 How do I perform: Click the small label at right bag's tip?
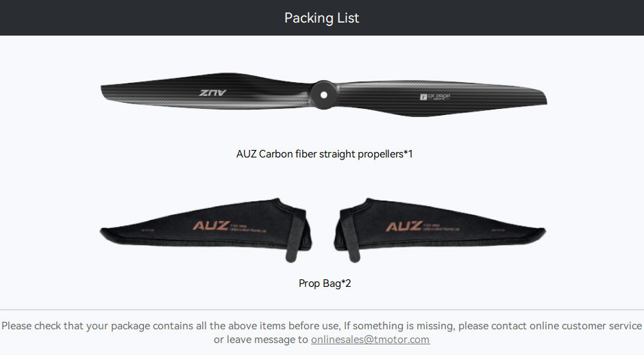pyautogui.click(x=498, y=230)
